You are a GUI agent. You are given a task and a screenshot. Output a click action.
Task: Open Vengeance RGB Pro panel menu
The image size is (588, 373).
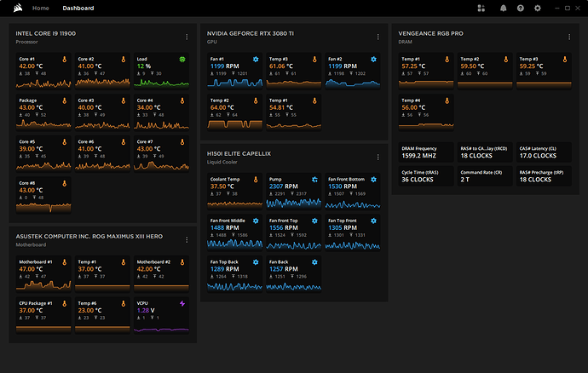(569, 37)
